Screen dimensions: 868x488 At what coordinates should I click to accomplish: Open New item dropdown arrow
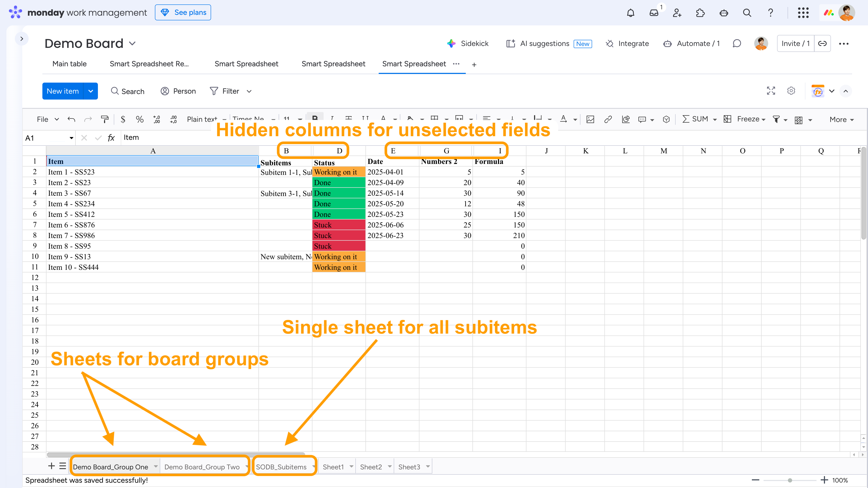91,91
